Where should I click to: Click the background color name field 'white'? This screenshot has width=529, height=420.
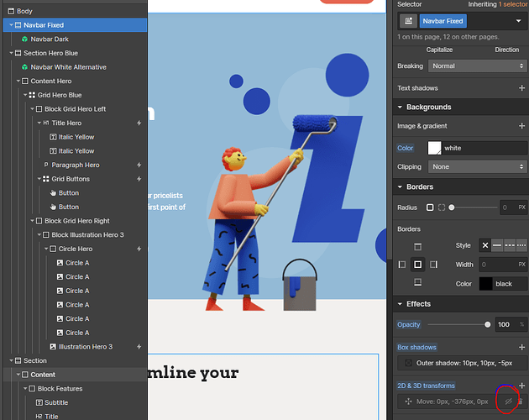[484, 148]
